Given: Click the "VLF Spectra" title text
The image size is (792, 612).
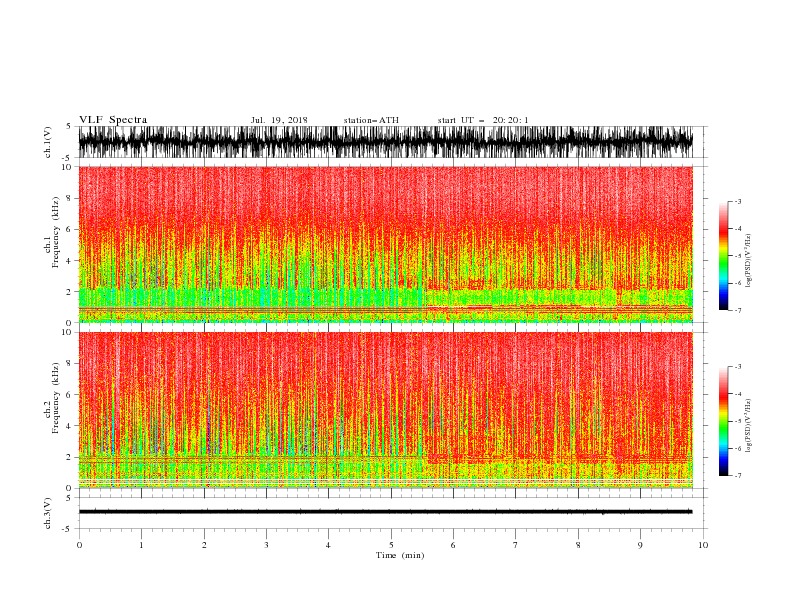Looking at the screenshot, I should (x=113, y=120).
